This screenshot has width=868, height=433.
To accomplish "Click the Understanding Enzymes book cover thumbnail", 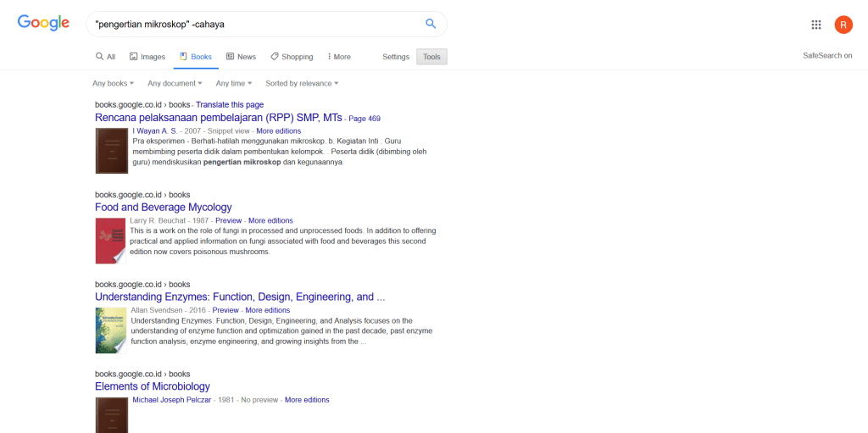I will pyautogui.click(x=110, y=330).
